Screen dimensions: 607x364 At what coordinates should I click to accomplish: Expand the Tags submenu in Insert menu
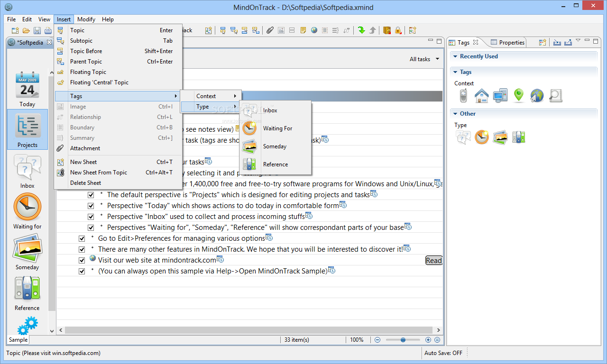pos(118,96)
